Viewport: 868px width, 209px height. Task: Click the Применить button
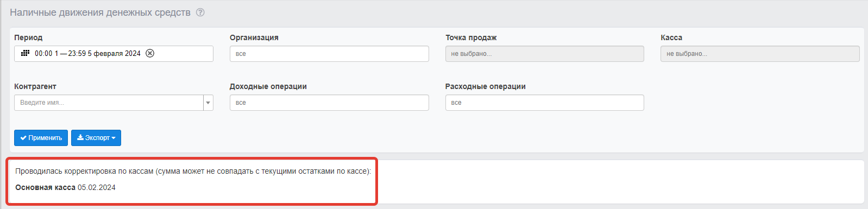[41, 138]
